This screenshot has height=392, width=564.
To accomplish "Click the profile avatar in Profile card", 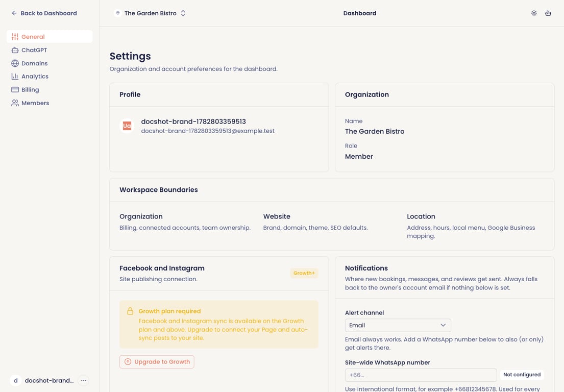I will (x=127, y=126).
